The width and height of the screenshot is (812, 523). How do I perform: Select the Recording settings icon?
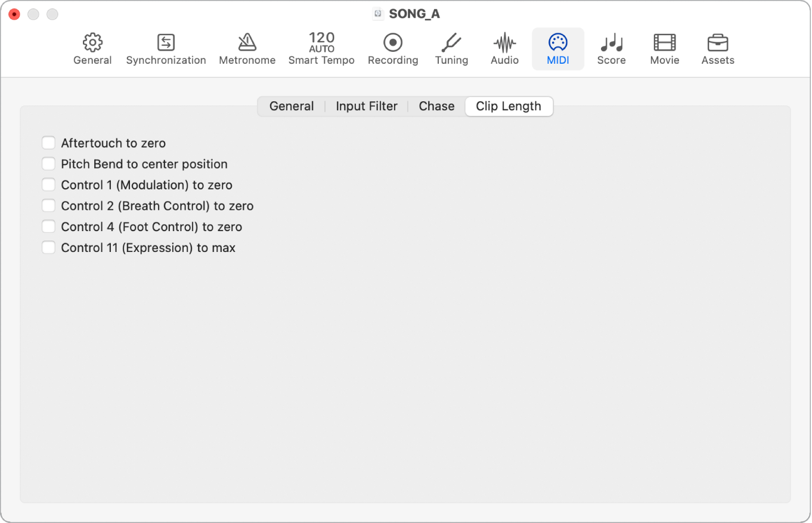[392, 48]
